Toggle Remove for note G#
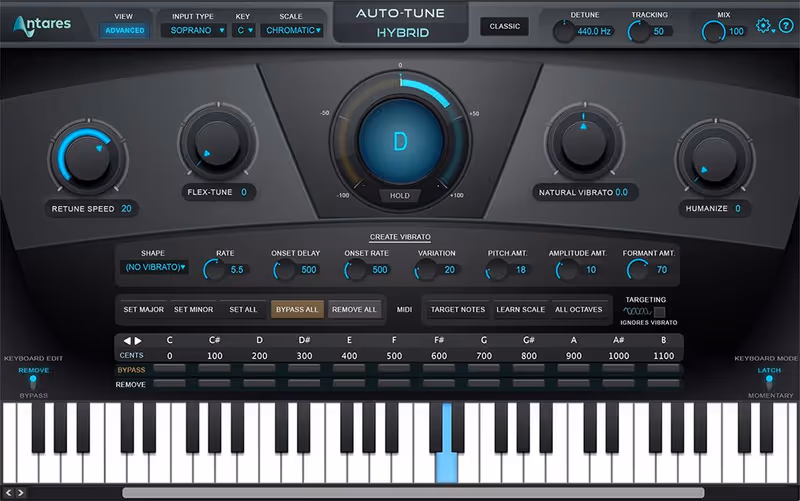Viewport: 800px width, 501px height. point(529,384)
